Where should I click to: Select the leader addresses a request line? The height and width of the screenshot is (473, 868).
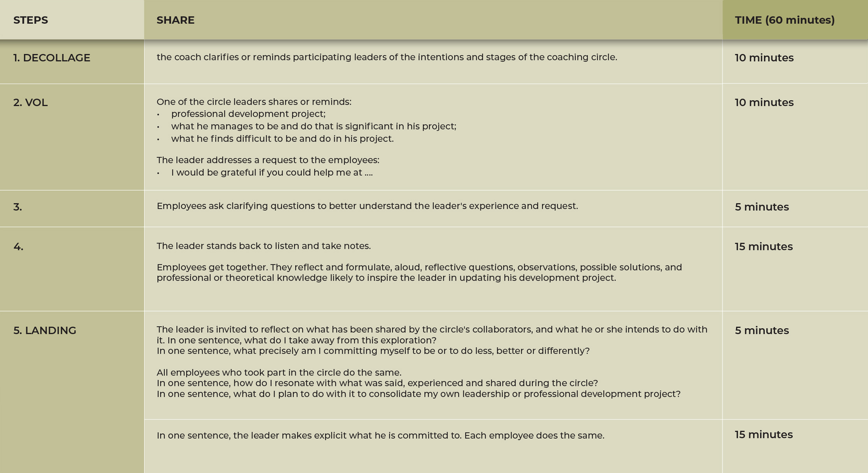point(268,160)
